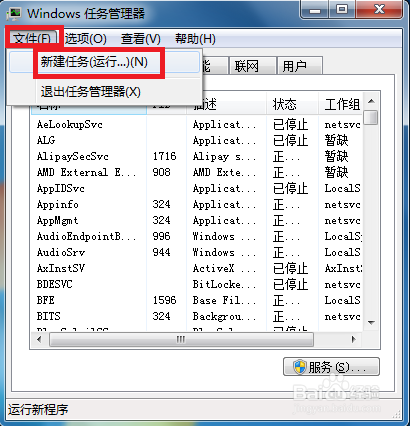Viewport: 410px width, 426px height.
Task: Switch to the 用户 tab
Action: 300,66
